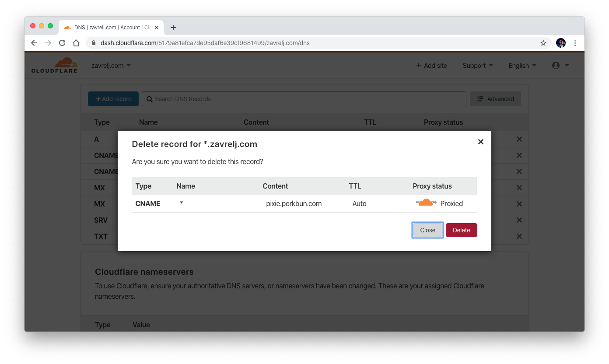
Task: Open the account user menu
Action: click(560, 66)
